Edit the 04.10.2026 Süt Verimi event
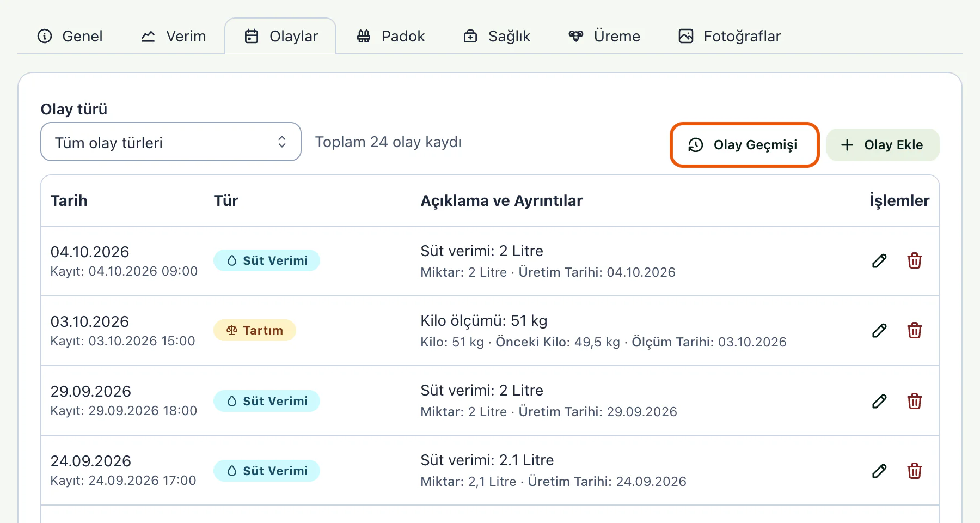980x523 pixels. (879, 261)
